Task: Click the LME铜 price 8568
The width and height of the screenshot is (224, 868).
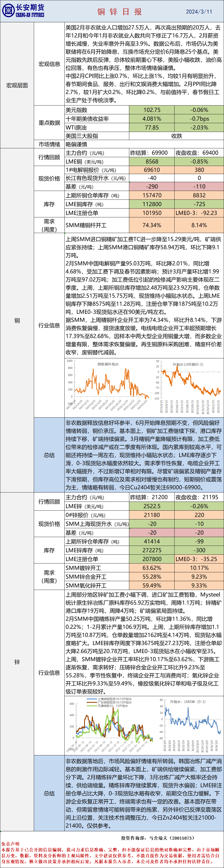Action: [152, 162]
